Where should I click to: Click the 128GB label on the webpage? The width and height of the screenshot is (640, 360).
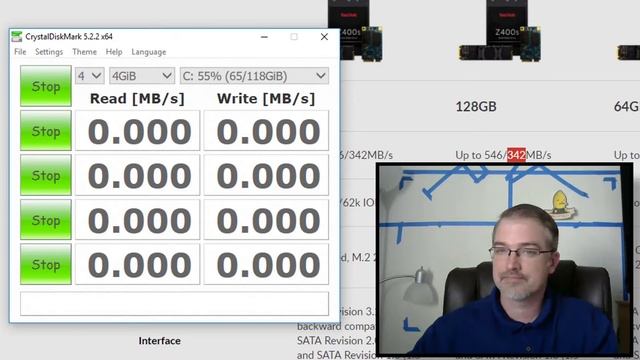476,107
